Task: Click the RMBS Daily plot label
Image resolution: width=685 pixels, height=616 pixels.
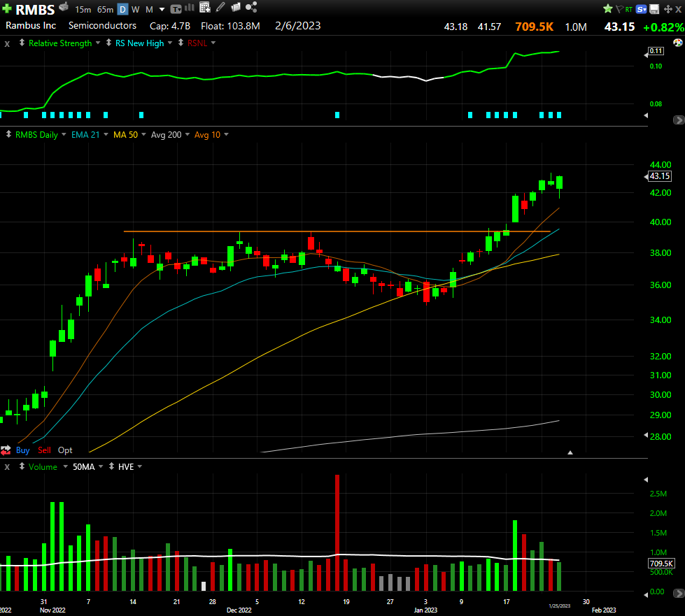Action: point(36,135)
